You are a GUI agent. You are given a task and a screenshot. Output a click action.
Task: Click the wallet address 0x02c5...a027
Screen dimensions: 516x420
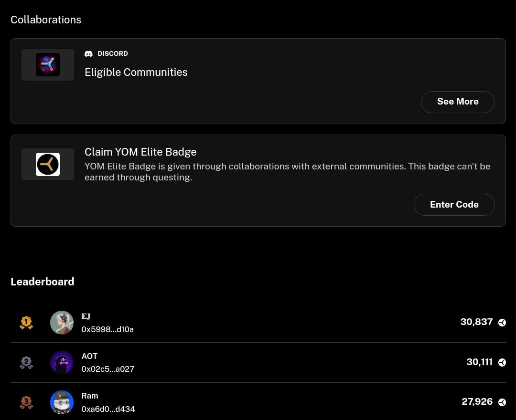pos(108,369)
